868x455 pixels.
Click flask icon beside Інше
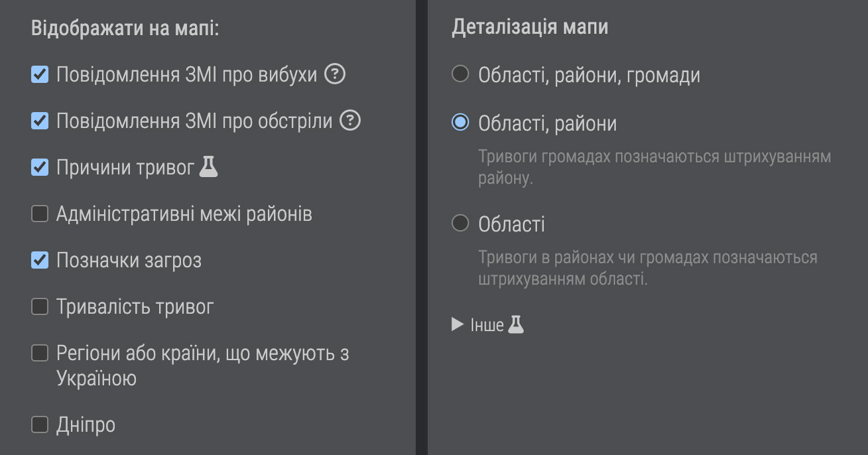pos(516,324)
